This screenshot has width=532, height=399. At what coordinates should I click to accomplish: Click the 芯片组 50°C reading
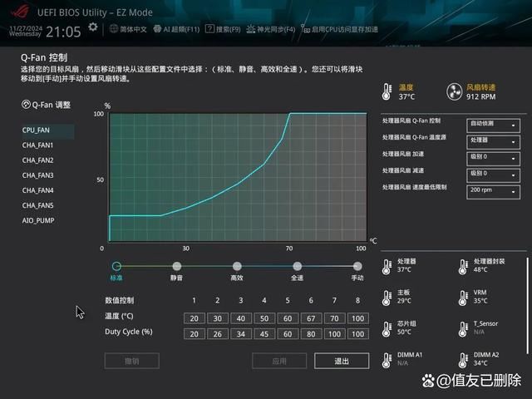(x=404, y=332)
